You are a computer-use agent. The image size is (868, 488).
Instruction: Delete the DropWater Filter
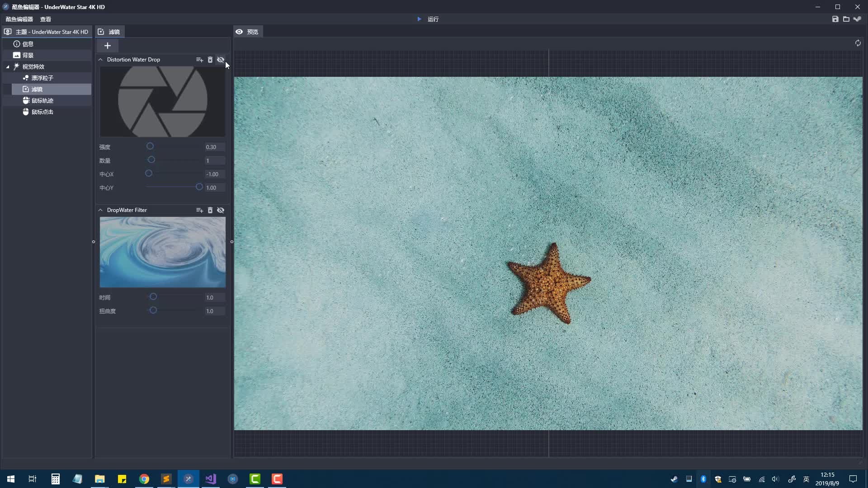(x=210, y=210)
